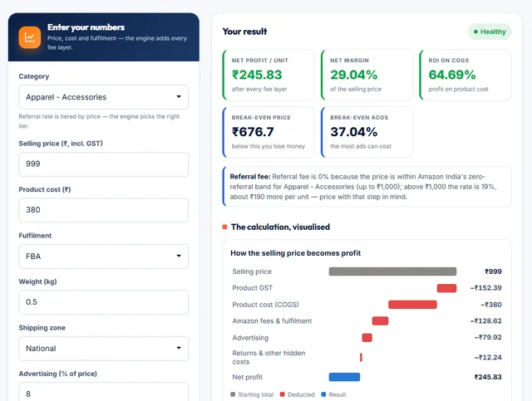Click the red Amazon fees & fulfilment bar

pyautogui.click(x=380, y=320)
